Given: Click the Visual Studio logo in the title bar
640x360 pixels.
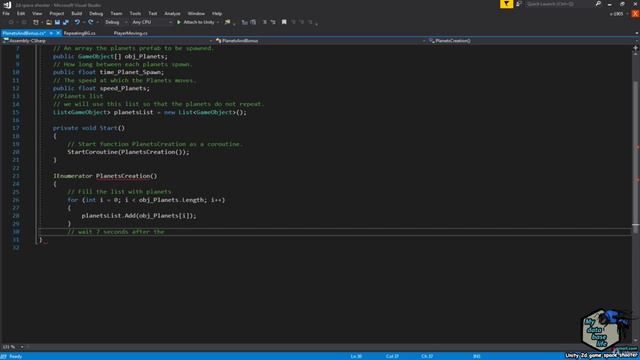Looking at the screenshot, I should pos(7,5).
